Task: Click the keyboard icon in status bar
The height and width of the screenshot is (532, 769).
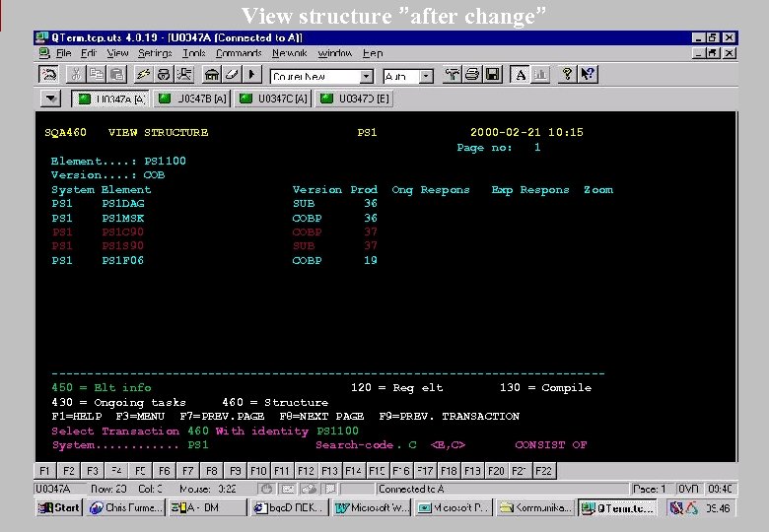Action: click(288, 489)
